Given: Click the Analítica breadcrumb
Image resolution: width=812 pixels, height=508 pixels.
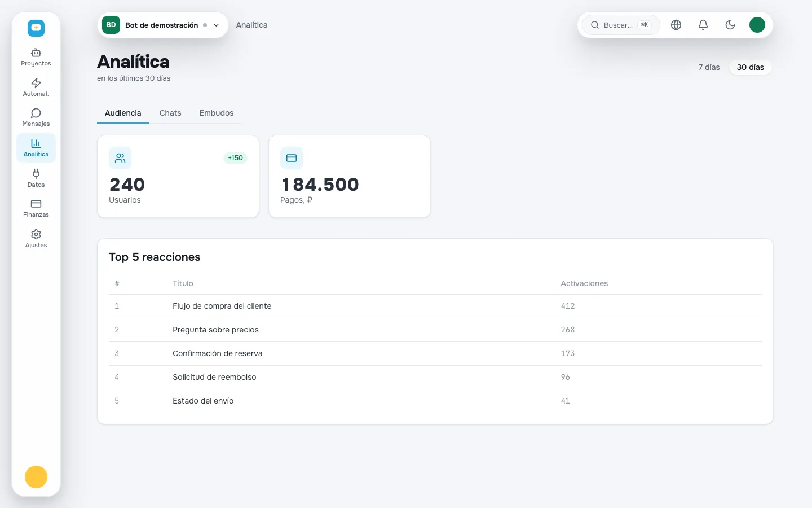Looking at the screenshot, I should point(251,25).
